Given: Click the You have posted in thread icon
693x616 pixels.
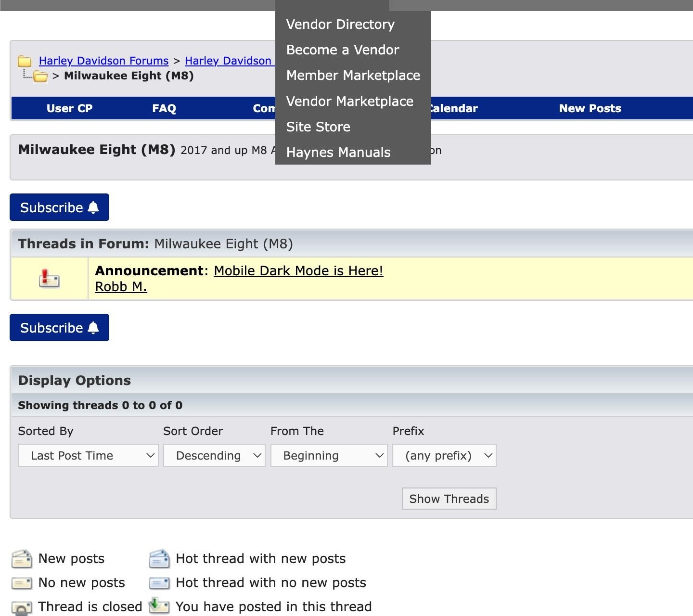Looking at the screenshot, I should (x=159, y=605).
